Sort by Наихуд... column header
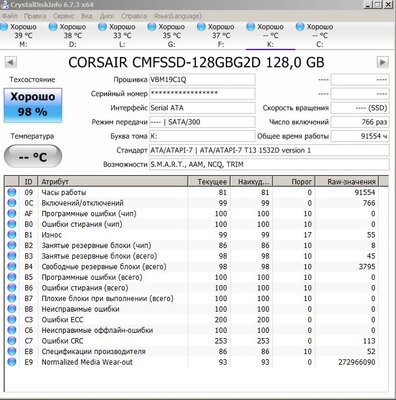The height and width of the screenshot is (400, 396). tap(252, 182)
